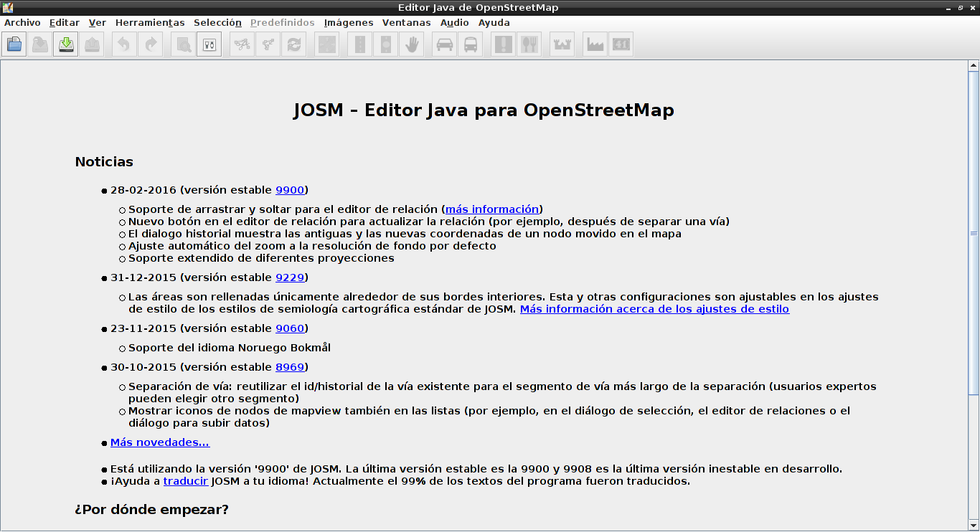Open a file using the Open icon
980x532 pixels.
coord(14,44)
